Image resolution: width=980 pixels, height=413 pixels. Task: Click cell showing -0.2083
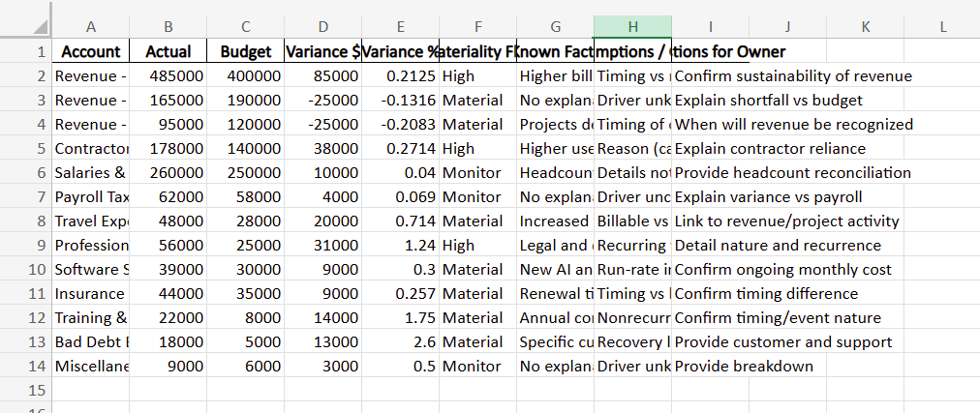401,124
